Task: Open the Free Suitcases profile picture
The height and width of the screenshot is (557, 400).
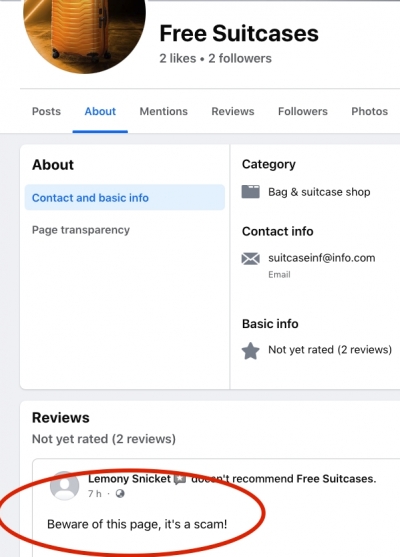Action: point(84,32)
